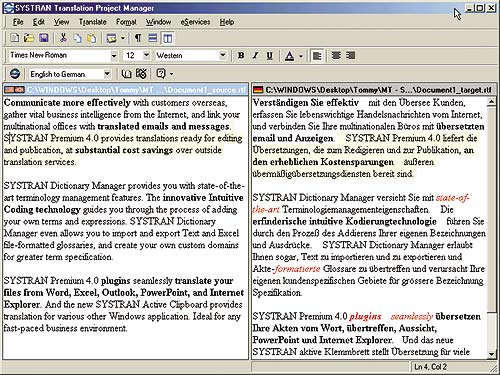
Task: Click the New document icon
Action: tap(14, 38)
